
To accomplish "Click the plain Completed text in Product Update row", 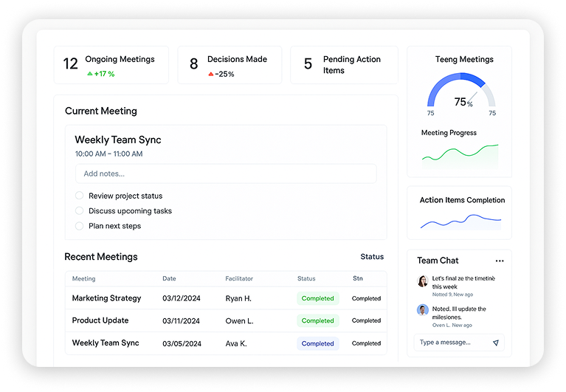I will [x=366, y=320].
